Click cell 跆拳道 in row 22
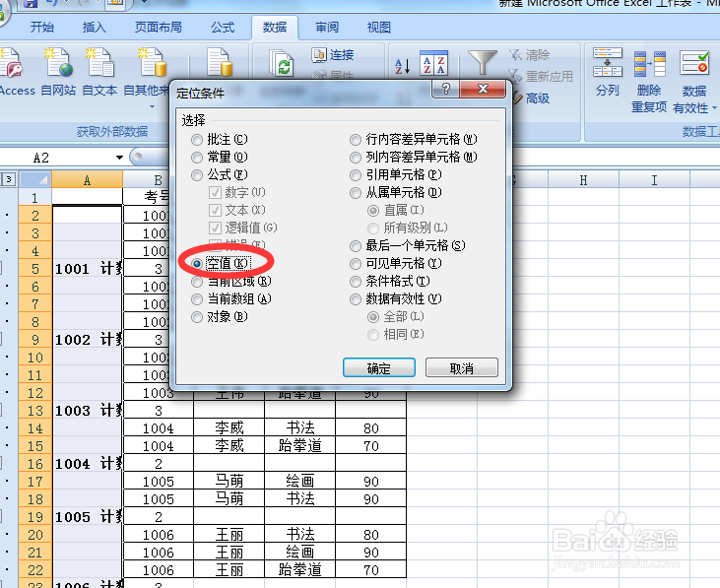 pos(299,570)
